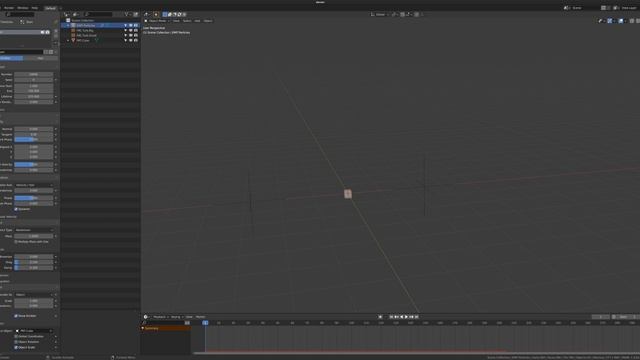Click the timeline channel filter icon
This screenshot has height=360, width=640.
point(187,323)
